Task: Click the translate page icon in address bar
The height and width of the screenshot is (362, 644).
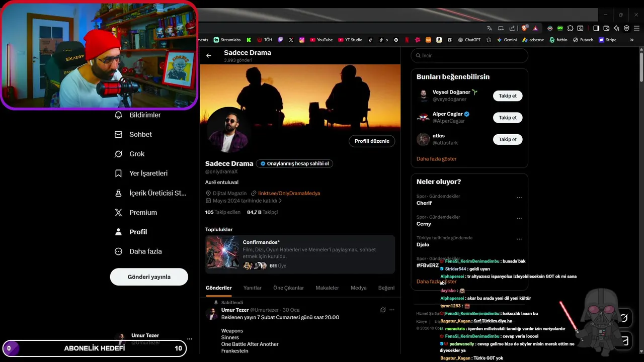Action: click(x=490, y=28)
